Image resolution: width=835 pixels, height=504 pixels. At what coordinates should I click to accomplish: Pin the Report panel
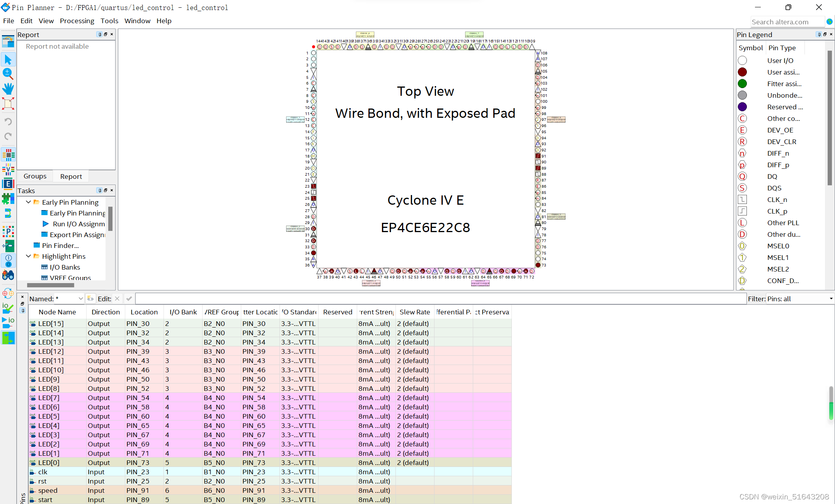[100, 34]
